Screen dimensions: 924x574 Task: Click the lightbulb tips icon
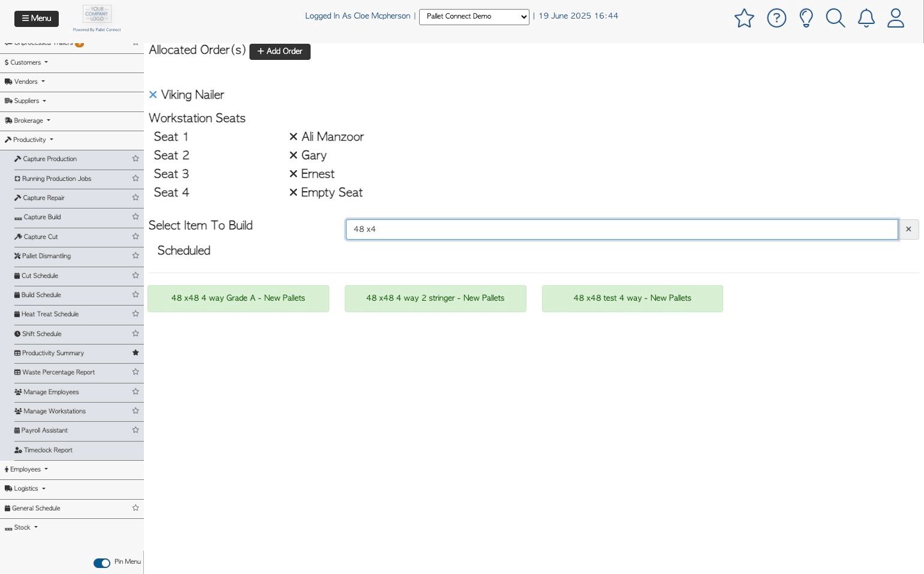(806, 18)
